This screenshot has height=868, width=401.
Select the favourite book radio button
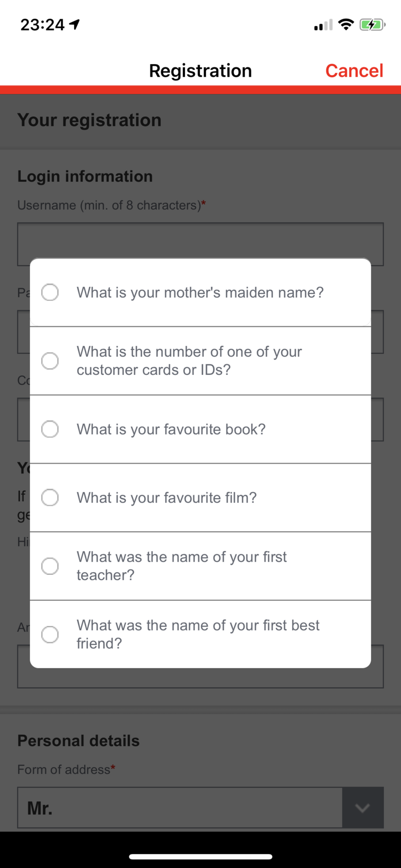point(50,429)
